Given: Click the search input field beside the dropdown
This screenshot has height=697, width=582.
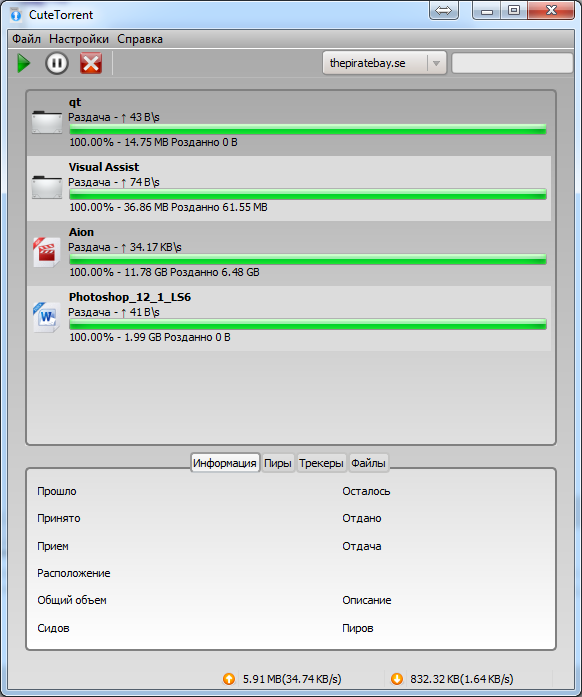Looking at the screenshot, I should (512, 63).
